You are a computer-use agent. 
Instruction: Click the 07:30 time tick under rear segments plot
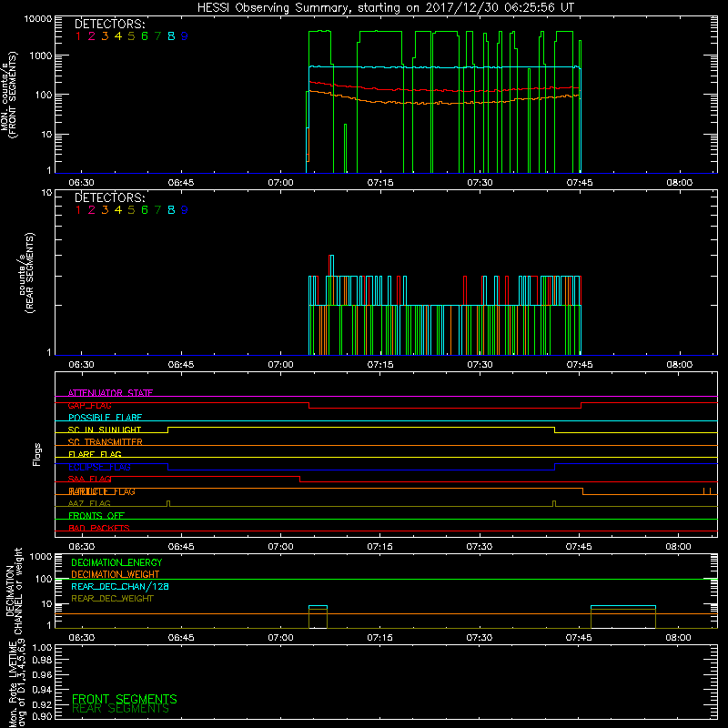480,365
